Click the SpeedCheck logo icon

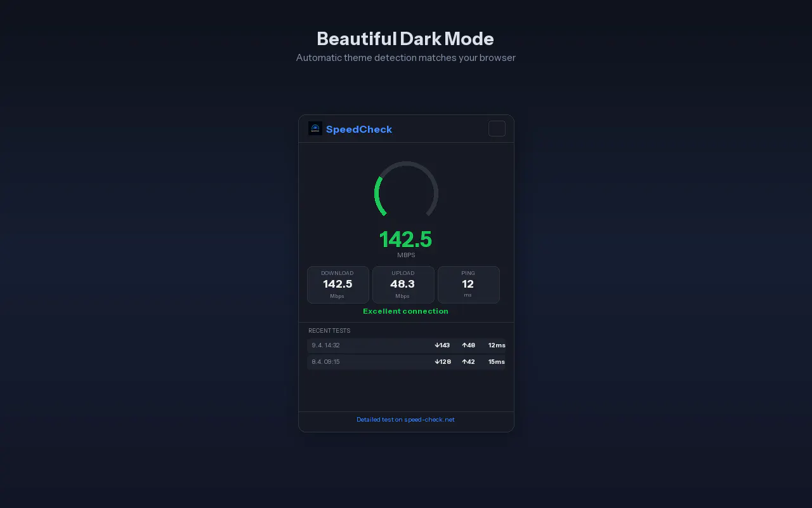(x=315, y=129)
